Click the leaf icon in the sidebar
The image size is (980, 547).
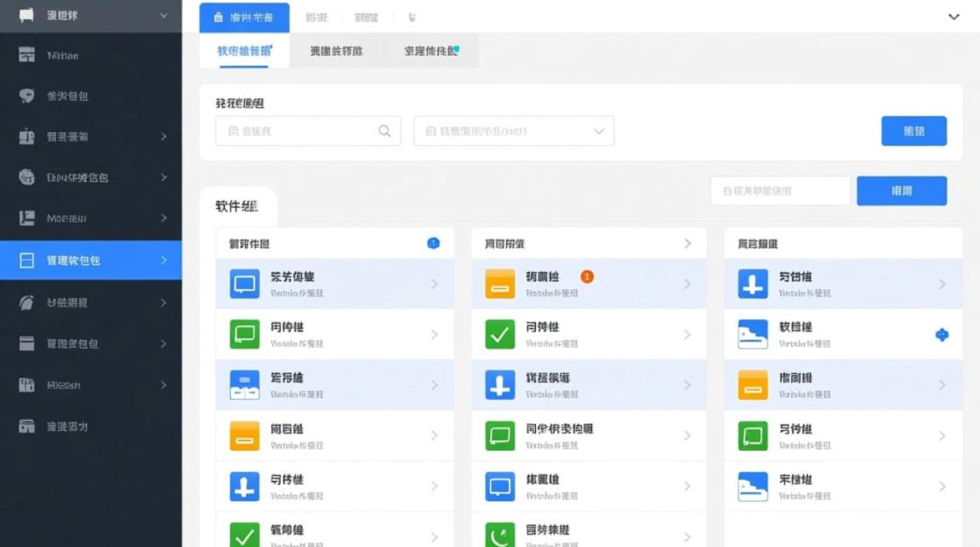(x=27, y=302)
